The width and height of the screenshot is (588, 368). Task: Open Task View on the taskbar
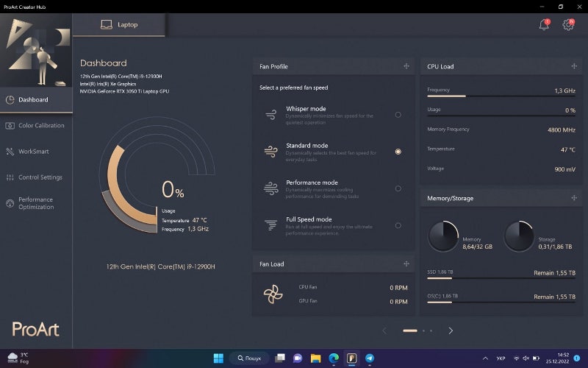tap(280, 358)
